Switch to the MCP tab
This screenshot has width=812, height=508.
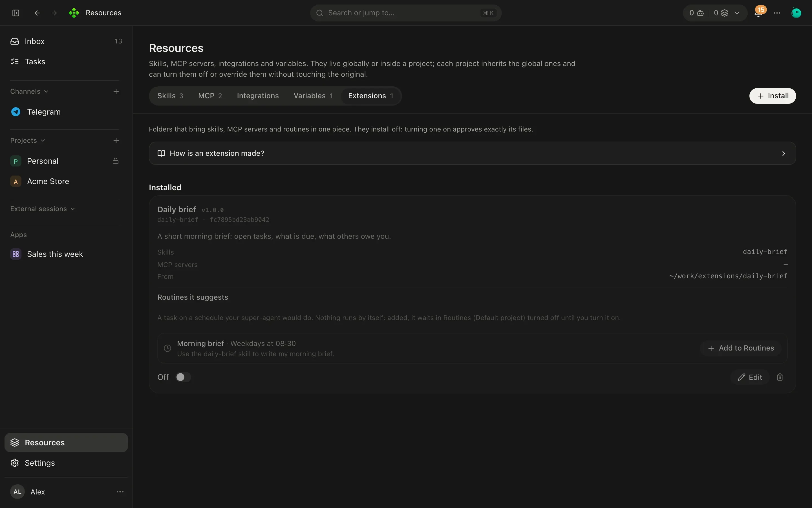(210, 96)
